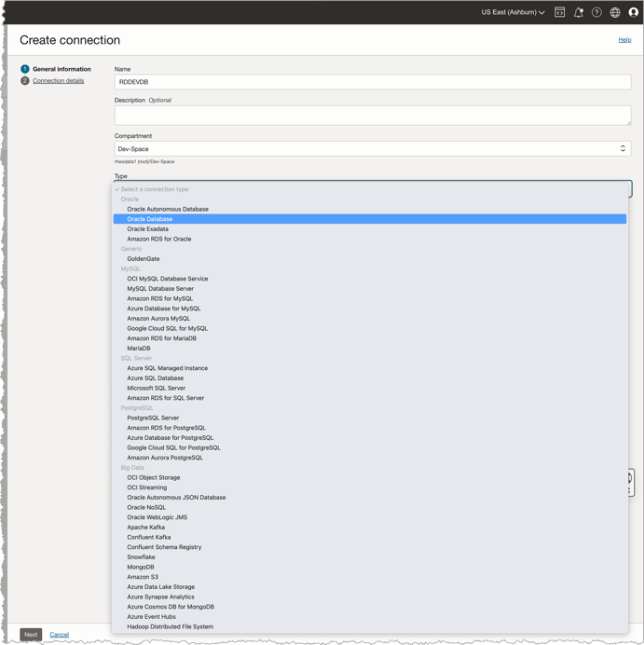The image size is (644, 645).
Task: Click the Cancel link
Action: (x=59, y=635)
